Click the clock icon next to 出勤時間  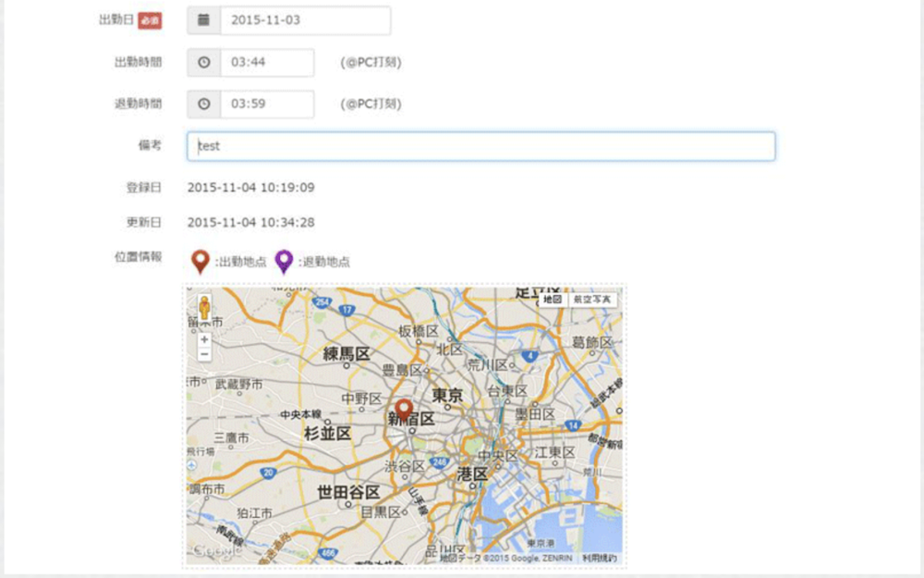coord(204,63)
